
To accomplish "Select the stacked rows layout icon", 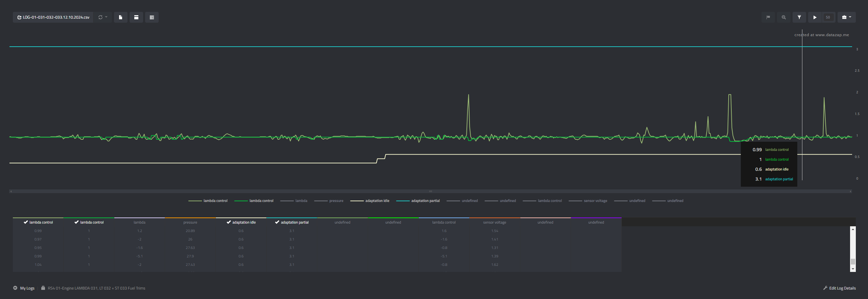I will pyautogui.click(x=152, y=17).
